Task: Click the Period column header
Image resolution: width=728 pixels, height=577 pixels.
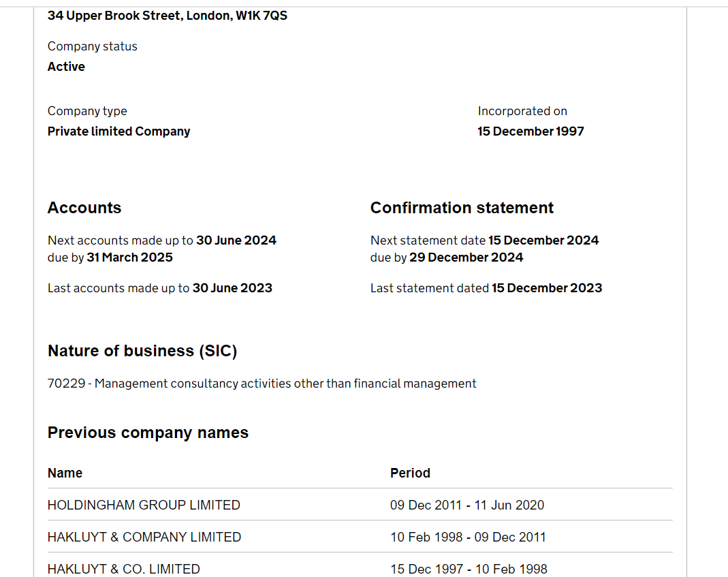Action: tap(410, 473)
